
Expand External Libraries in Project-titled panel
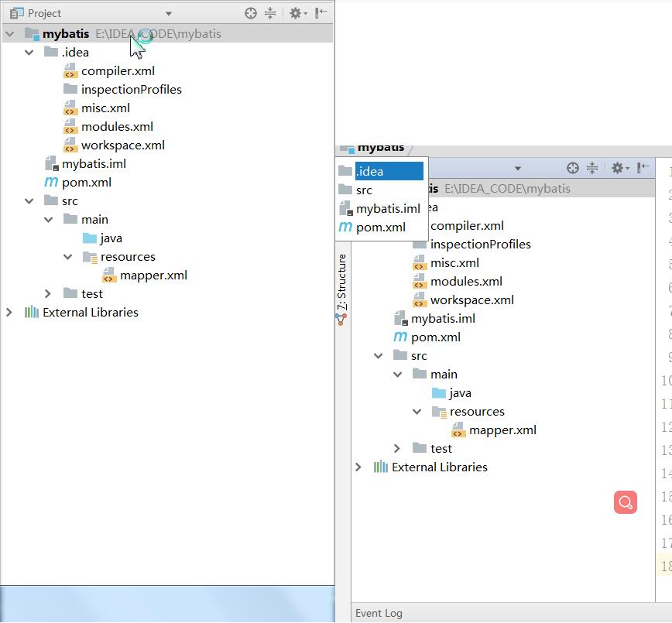[9, 313]
